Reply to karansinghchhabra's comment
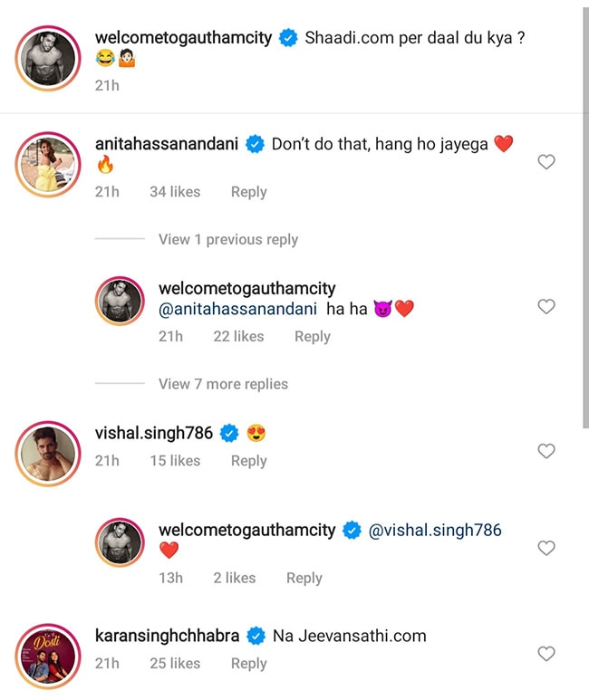Image resolution: width=589 pixels, height=700 pixels. click(x=248, y=664)
